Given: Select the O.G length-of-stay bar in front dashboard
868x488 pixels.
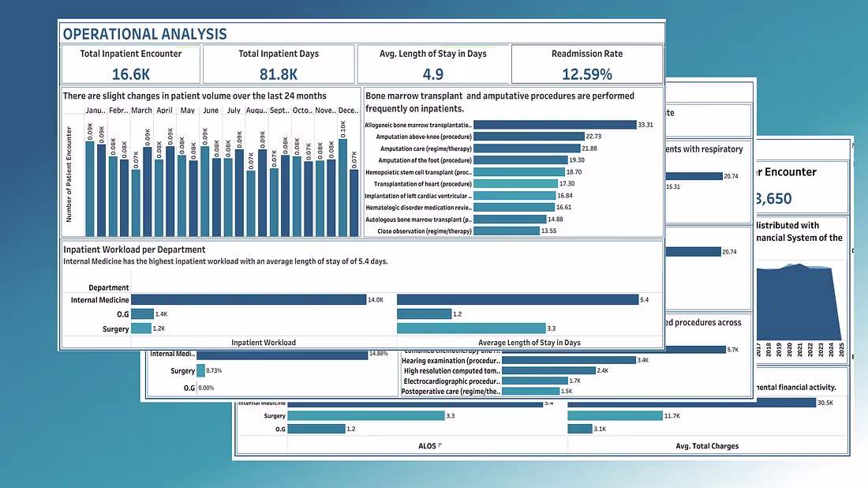Looking at the screenshot, I should (424, 314).
